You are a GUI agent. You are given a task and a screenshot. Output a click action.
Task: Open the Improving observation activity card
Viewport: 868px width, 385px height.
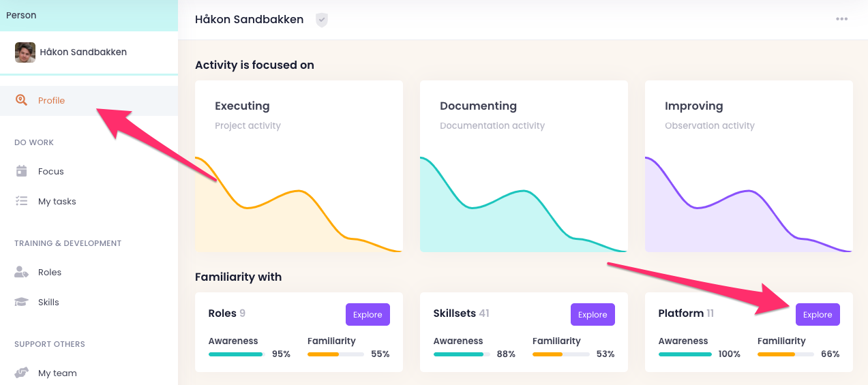pos(748,166)
